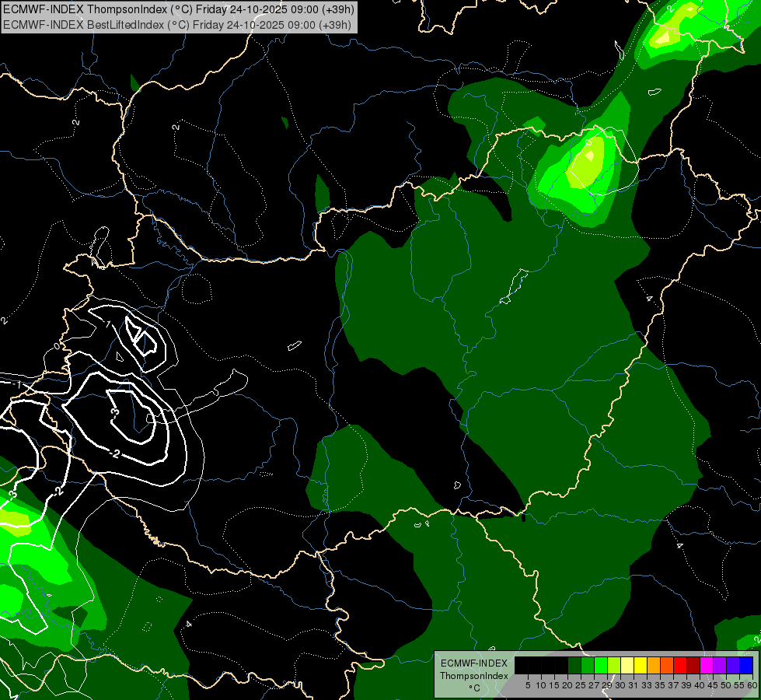Image resolution: width=761 pixels, height=700 pixels.
Task: Click the legend tick label 15
Action: [x=554, y=685]
